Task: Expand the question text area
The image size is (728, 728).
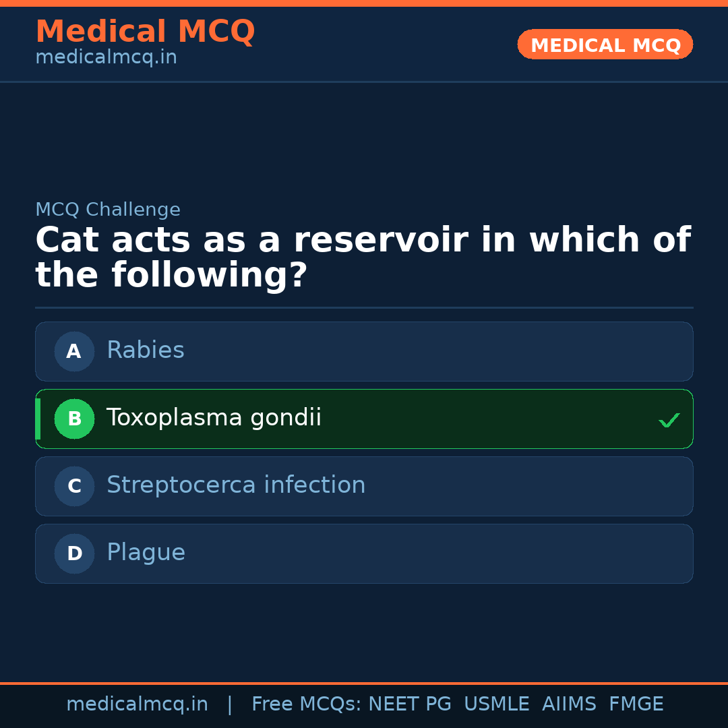Action: pyautogui.click(x=364, y=256)
